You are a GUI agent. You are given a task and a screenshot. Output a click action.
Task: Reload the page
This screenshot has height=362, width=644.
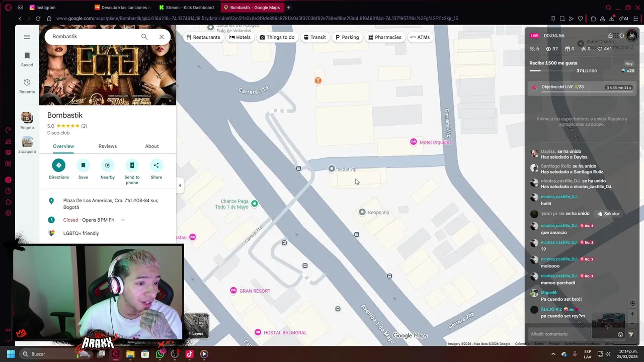click(38, 19)
